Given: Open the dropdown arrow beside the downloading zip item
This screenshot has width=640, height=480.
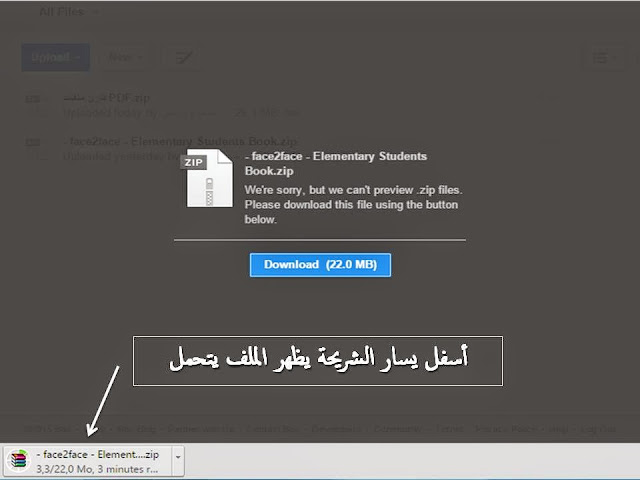Looking at the screenshot, I should pos(178,457).
